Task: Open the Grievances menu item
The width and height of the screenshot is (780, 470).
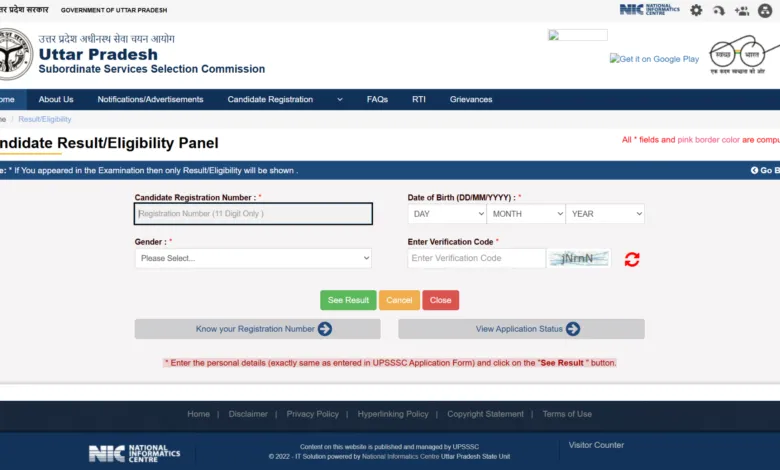Action: click(471, 99)
